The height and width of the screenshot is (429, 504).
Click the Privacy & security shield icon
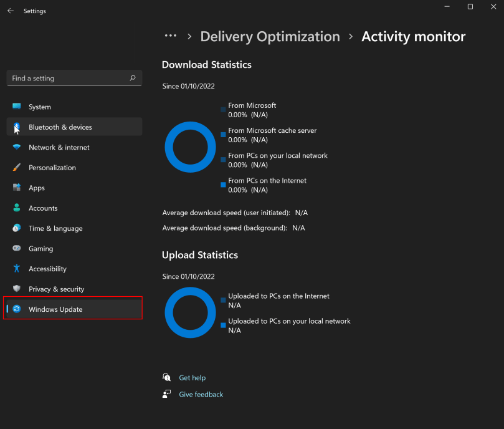[x=17, y=289]
